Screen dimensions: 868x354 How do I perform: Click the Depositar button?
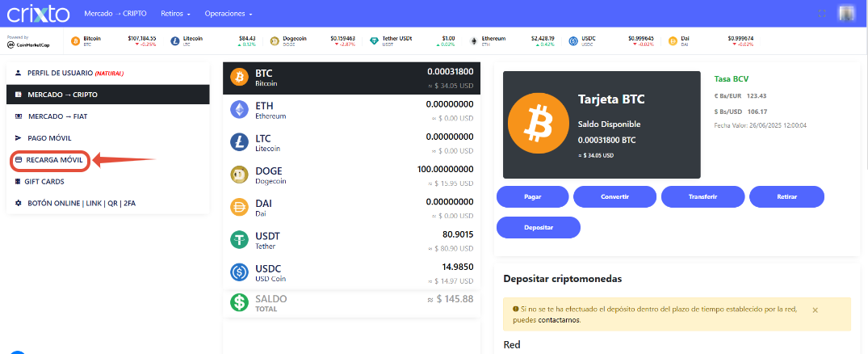point(538,227)
